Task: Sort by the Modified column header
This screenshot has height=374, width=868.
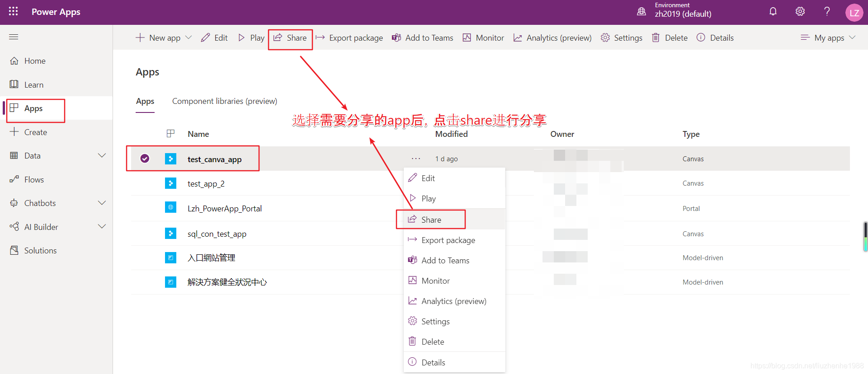Action: pos(451,134)
